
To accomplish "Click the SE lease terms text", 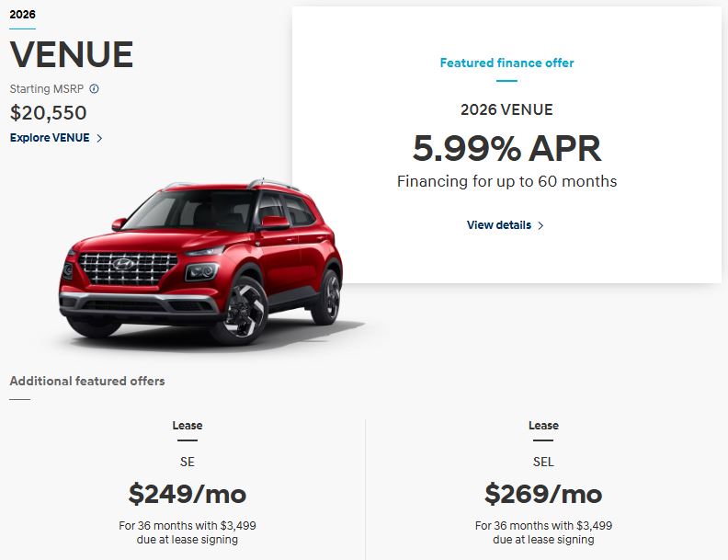I will [x=188, y=532].
